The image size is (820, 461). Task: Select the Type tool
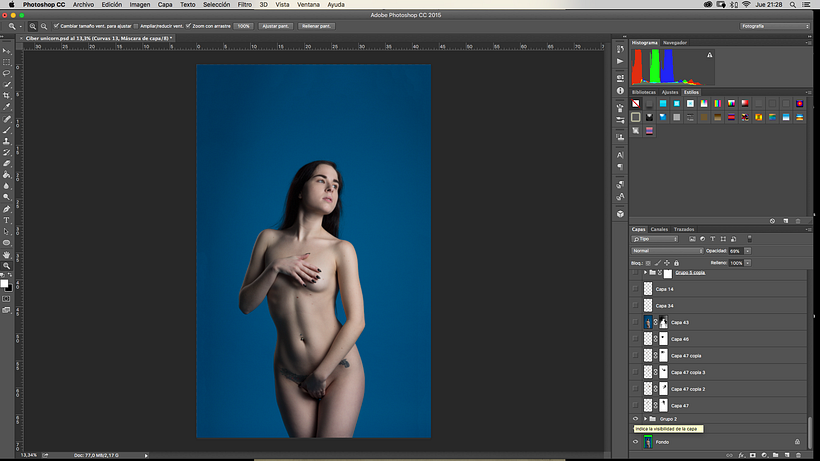(x=6, y=221)
